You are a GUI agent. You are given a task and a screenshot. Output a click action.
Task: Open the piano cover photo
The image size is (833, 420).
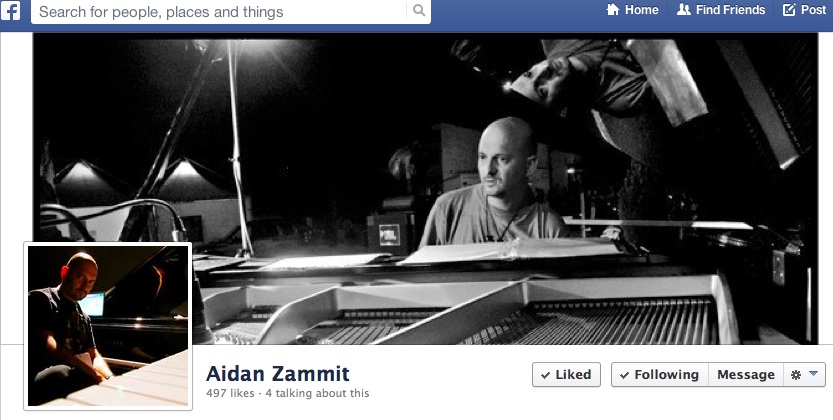point(425,188)
